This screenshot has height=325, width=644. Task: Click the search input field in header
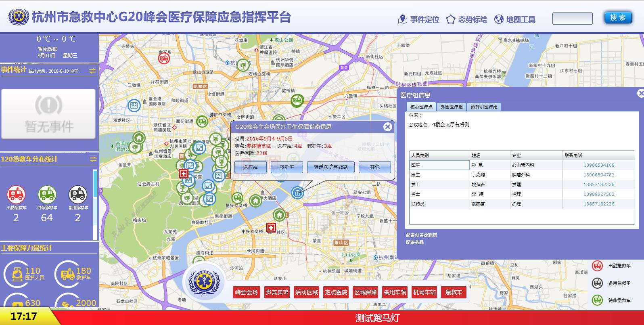point(572,19)
